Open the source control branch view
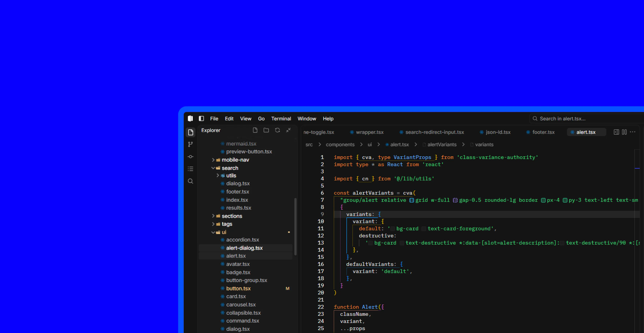This screenshot has height=333, width=644. tap(190, 144)
